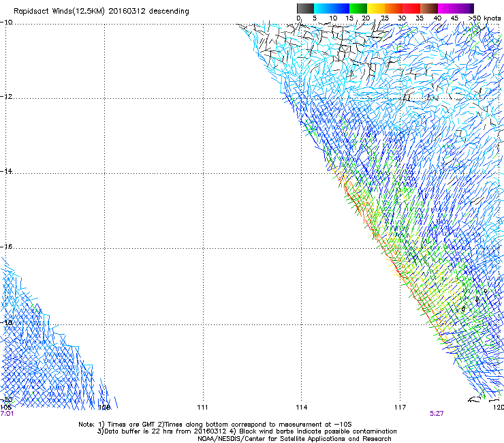Click the '25' legend scale label
504x443 pixels.
[x=384, y=18]
